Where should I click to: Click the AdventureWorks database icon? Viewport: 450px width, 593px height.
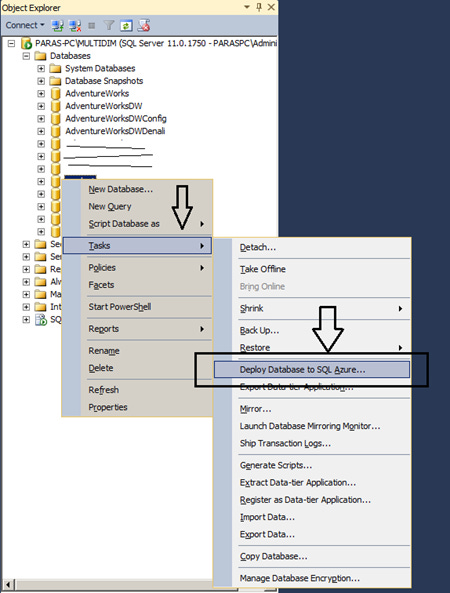click(56, 93)
